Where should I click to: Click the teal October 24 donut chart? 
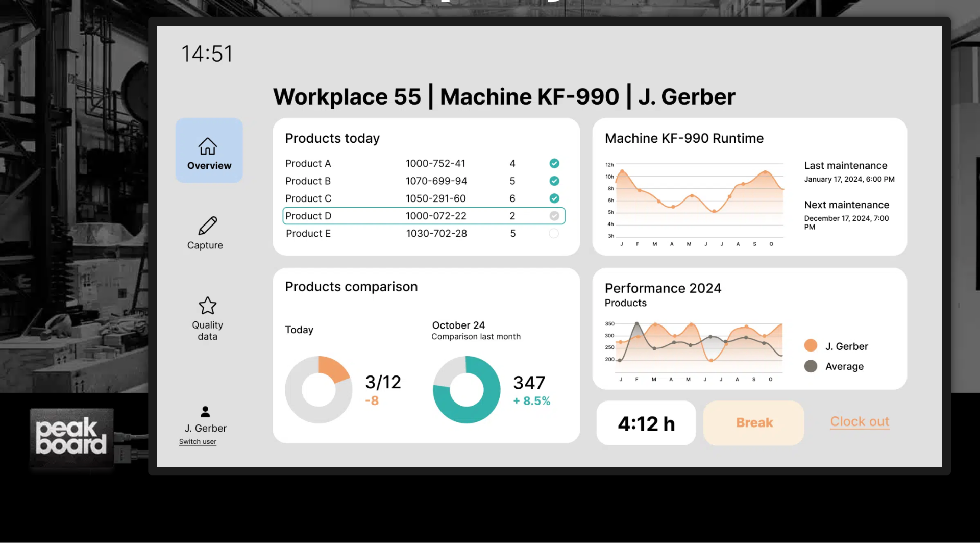(x=467, y=390)
